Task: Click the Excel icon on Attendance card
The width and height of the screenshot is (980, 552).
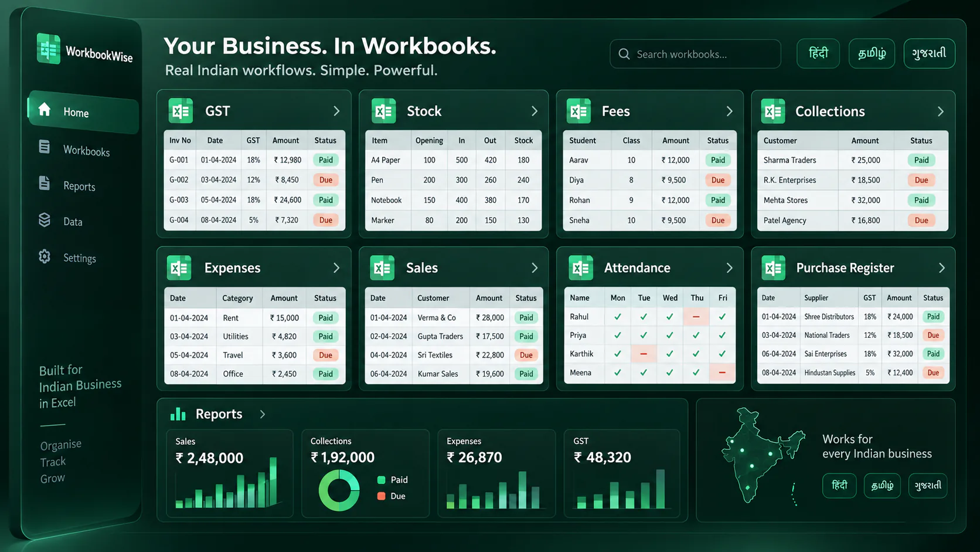Action: click(x=581, y=267)
